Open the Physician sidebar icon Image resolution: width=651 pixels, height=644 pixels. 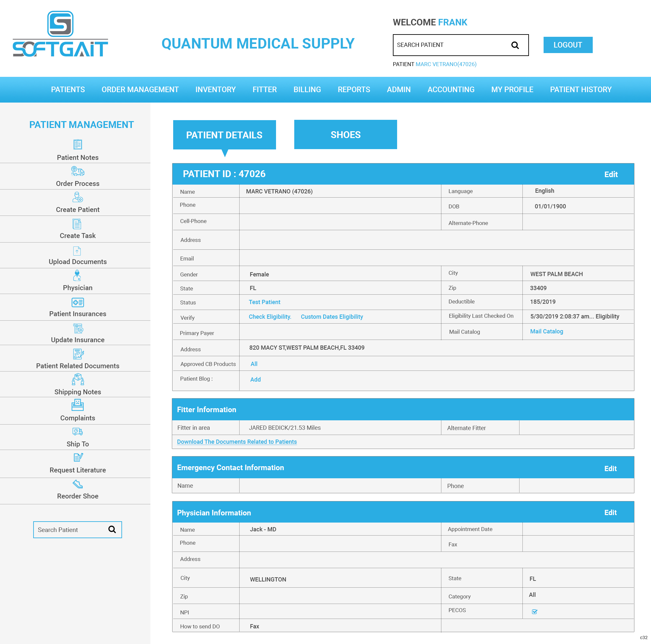point(77,275)
